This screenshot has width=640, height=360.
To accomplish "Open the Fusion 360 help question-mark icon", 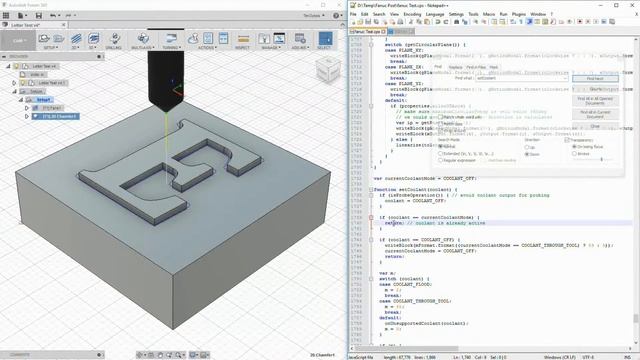I will (336, 16).
